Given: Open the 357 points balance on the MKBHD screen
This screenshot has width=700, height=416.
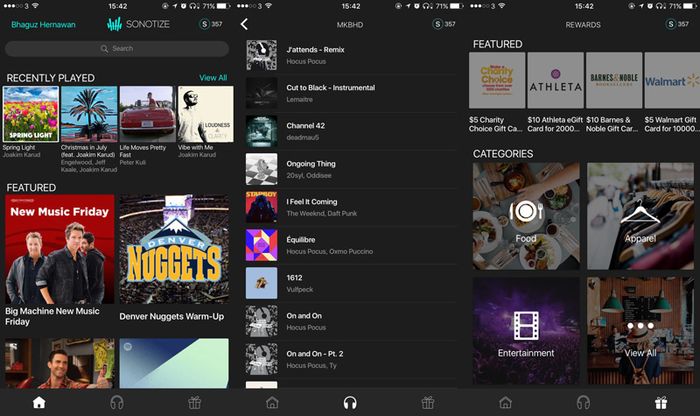Looking at the screenshot, I should [444, 24].
